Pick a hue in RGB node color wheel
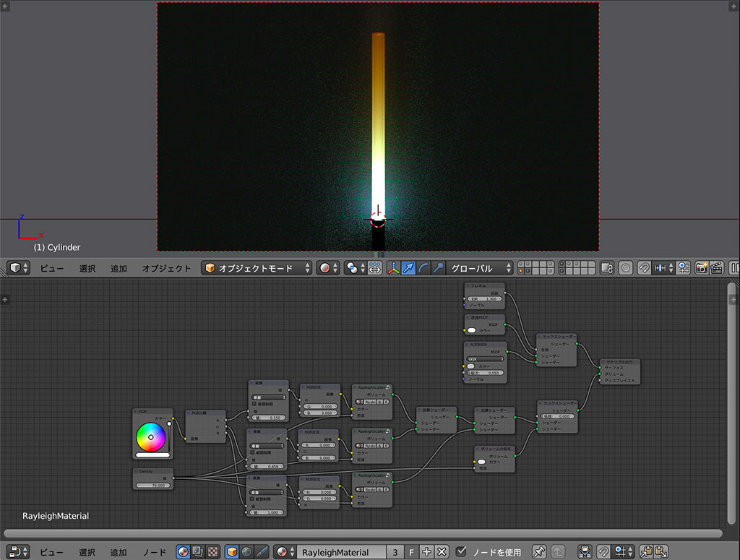Screen dimensions: 740x560 (151, 437)
